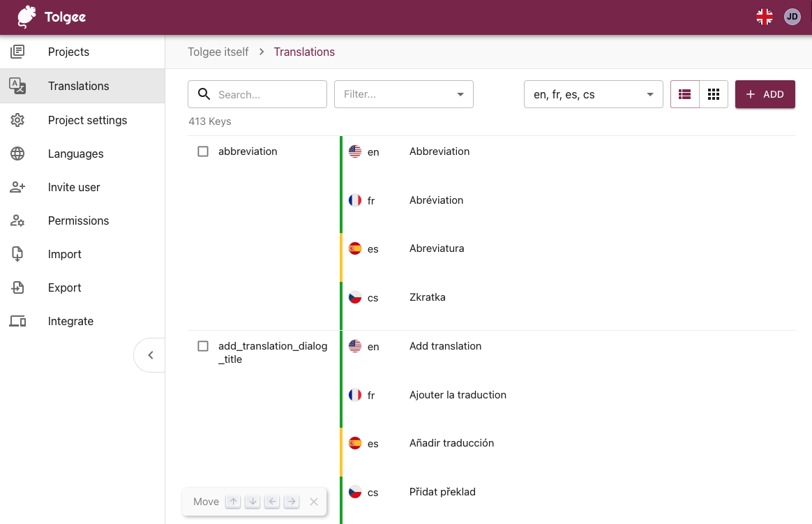The image size is (812, 524).
Task: Open Projects in the sidebar
Action: [82, 52]
